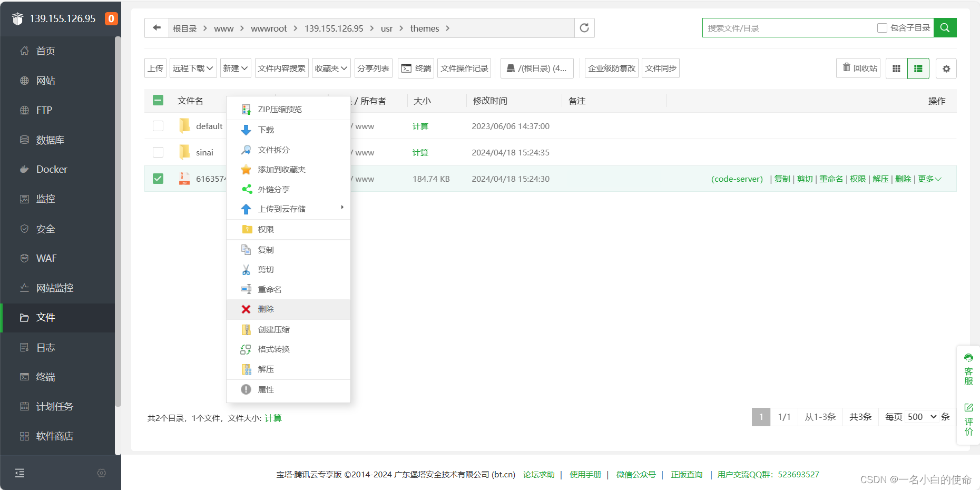Expand path chevron after themes
The image size is (980, 490).
point(448,28)
